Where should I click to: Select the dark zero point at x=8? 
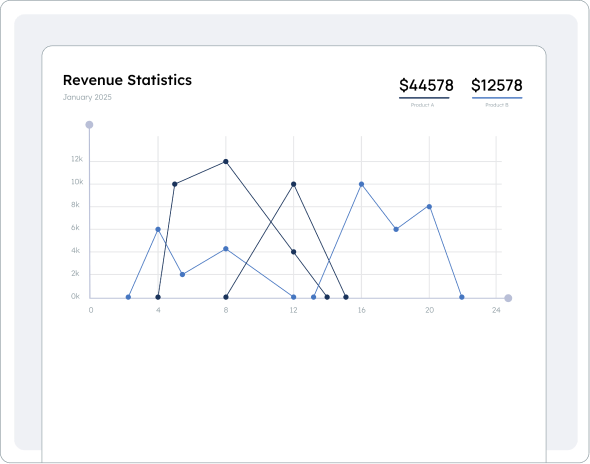point(226,297)
